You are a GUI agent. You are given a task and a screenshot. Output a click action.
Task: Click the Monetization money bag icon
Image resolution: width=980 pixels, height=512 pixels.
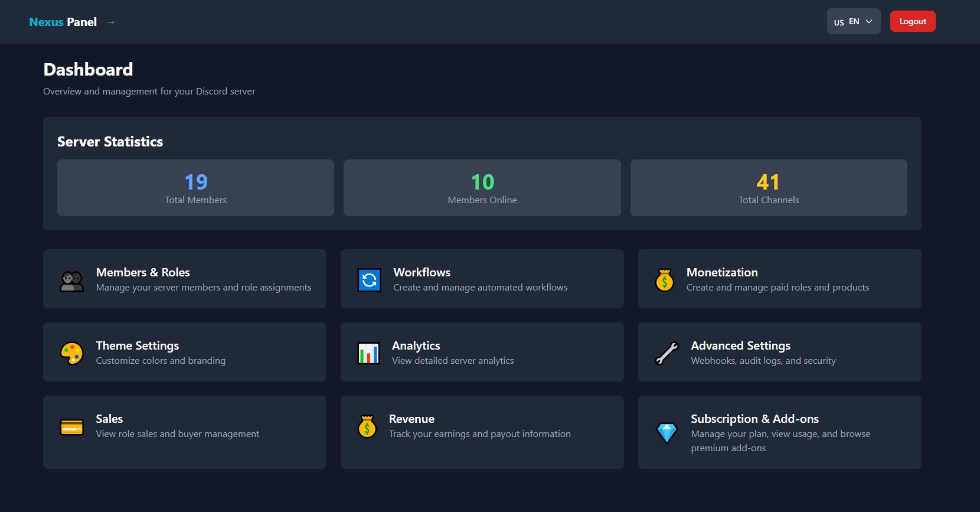665,280
